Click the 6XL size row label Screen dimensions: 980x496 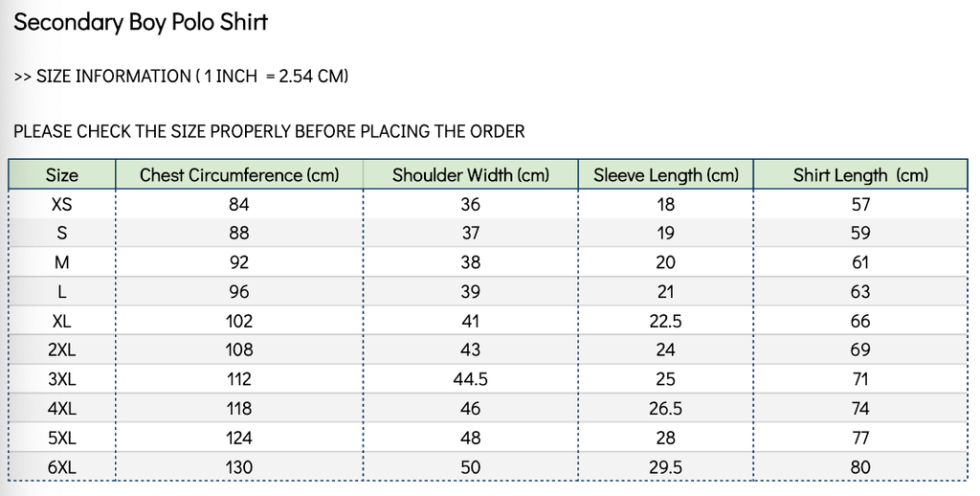pos(62,467)
